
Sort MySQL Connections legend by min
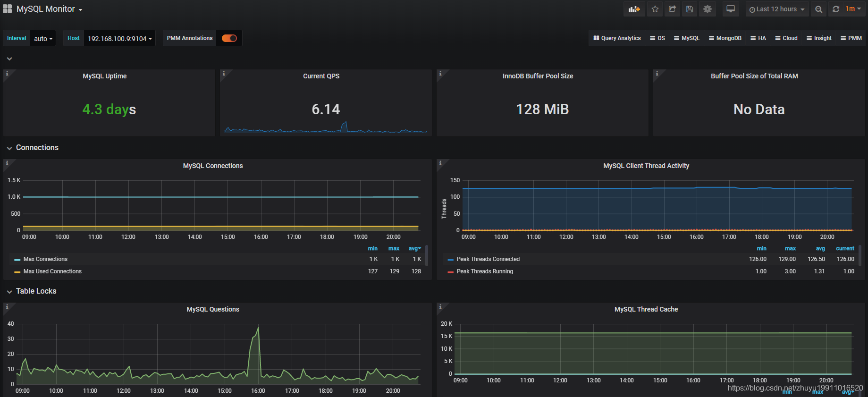coord(373,248)
